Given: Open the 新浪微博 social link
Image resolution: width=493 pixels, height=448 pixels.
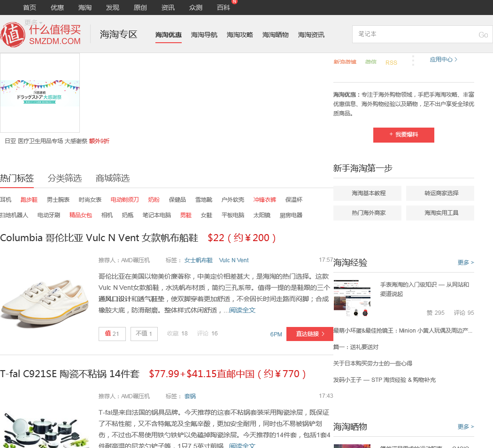Looking at the screenshot, I should click(x=345, y=62).
